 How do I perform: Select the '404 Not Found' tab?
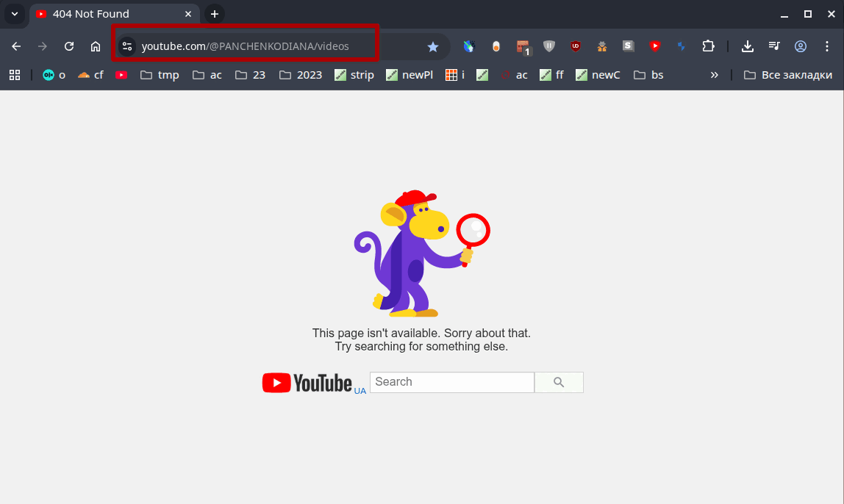115,14
